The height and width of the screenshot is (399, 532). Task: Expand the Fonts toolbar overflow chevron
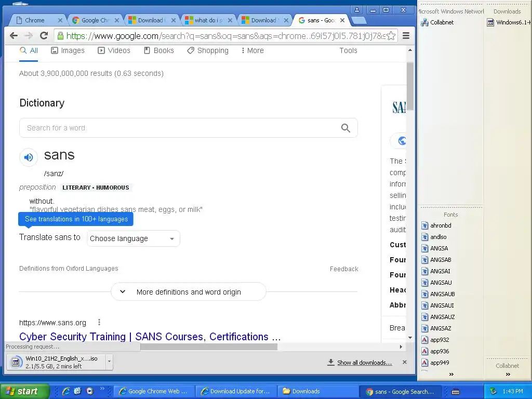[x=451, y=374]
